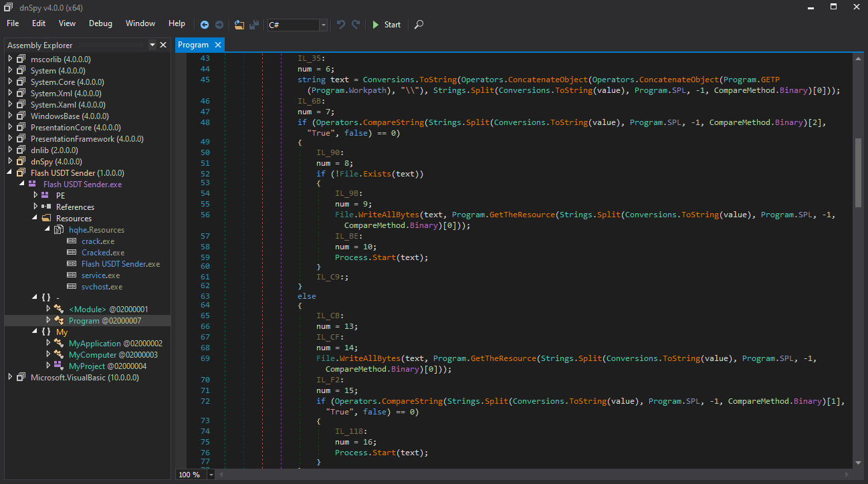Image resolution: width=868 pixels, height=484 pixels.
Task: Click the forward navigation arrow
Action: tap(220, 24)
